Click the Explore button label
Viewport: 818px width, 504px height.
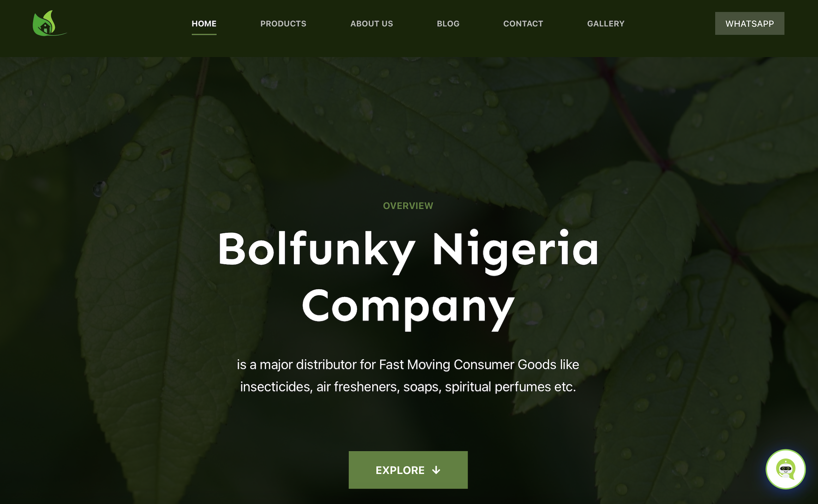[400, 470]
